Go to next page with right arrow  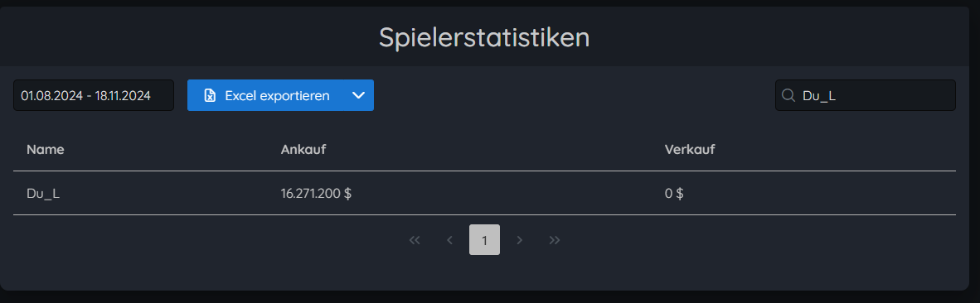point(519,240)
